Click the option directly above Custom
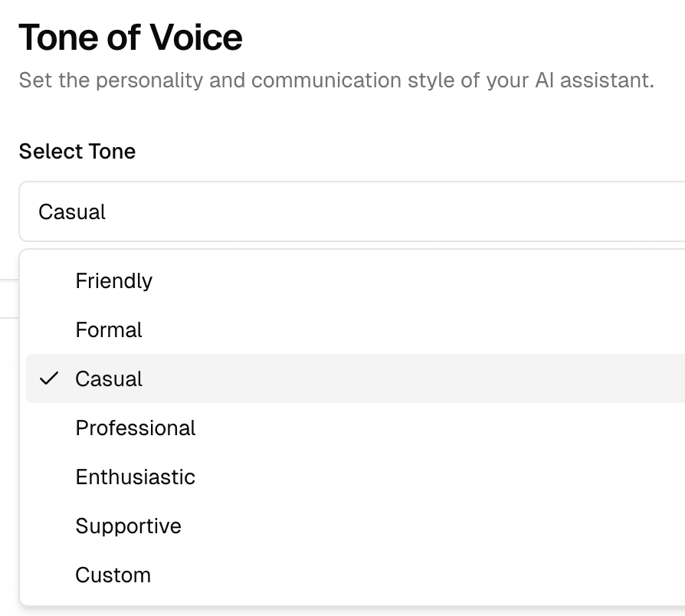Screen dimensions: 685x616 click(x=128, y=526)
